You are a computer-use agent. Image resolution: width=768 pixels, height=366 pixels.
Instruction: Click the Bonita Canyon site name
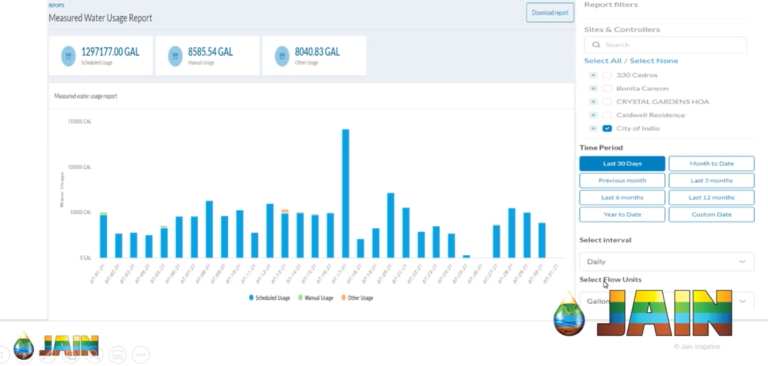(x=642, y=88)
